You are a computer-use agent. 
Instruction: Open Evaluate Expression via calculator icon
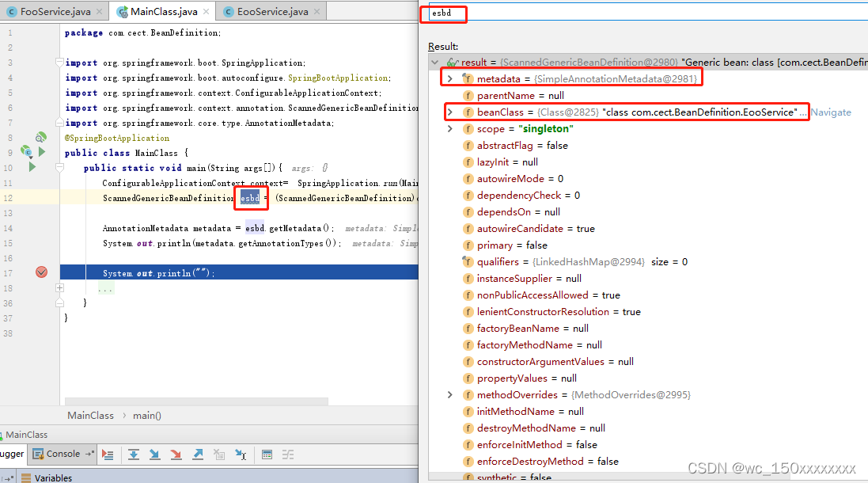pyautogui.click(x=267, y=454)
